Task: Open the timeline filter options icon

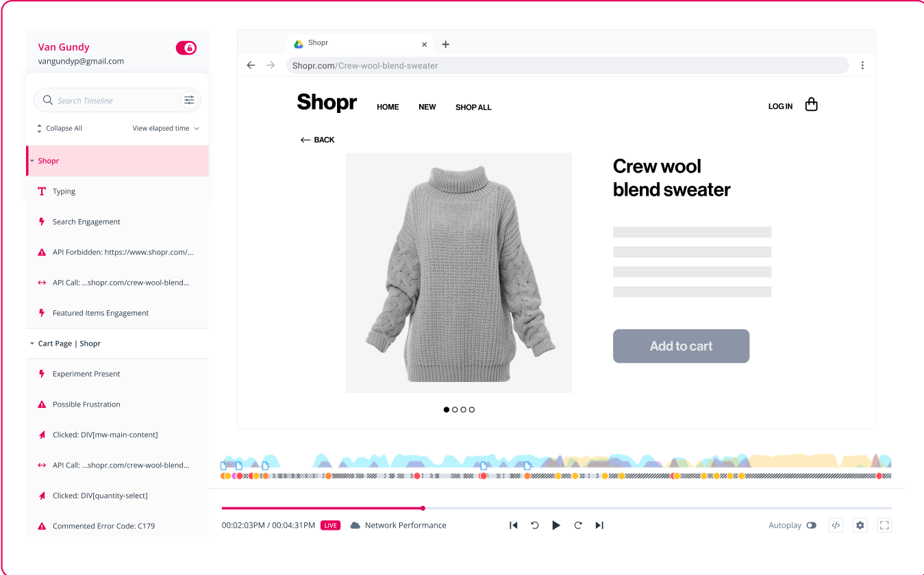Action: 189,100
